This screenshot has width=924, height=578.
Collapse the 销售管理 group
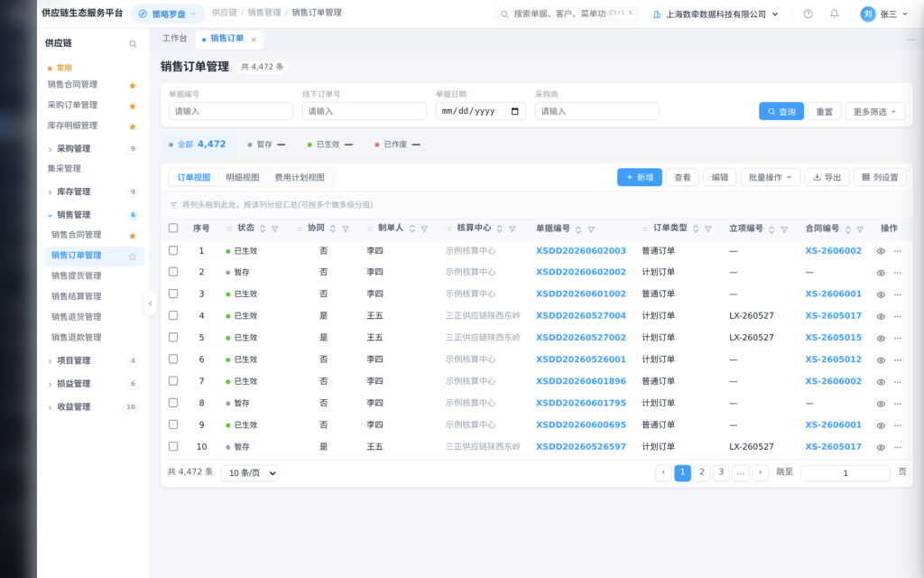tap(92, 215)
